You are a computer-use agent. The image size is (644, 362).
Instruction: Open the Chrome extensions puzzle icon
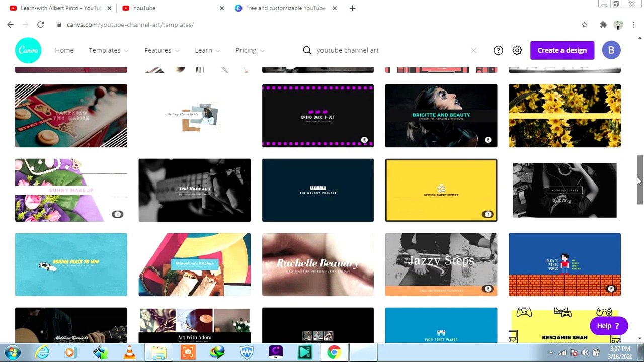point(603,25)
